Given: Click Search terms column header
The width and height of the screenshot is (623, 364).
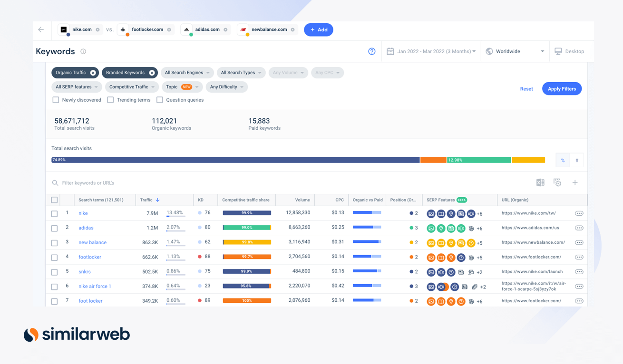Looking at the screenshot, I should pyautogui.click(x=101, y=200).
